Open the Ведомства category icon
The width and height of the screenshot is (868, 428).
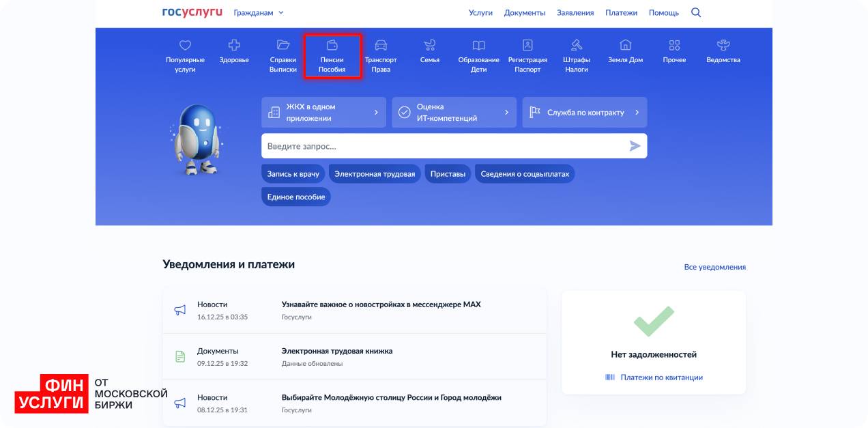723,46
